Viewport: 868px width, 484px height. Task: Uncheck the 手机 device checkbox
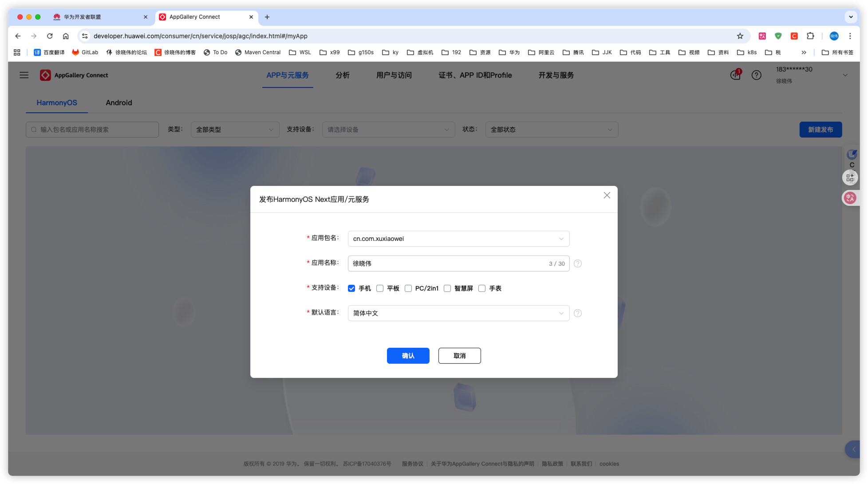click(x=351, y=288)
